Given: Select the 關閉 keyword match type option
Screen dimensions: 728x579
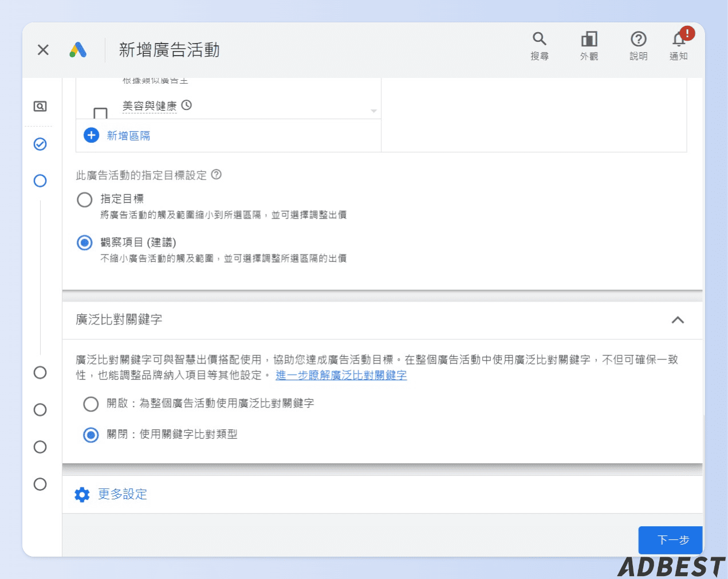Looking at the screenshot, I should coord(90,435).
